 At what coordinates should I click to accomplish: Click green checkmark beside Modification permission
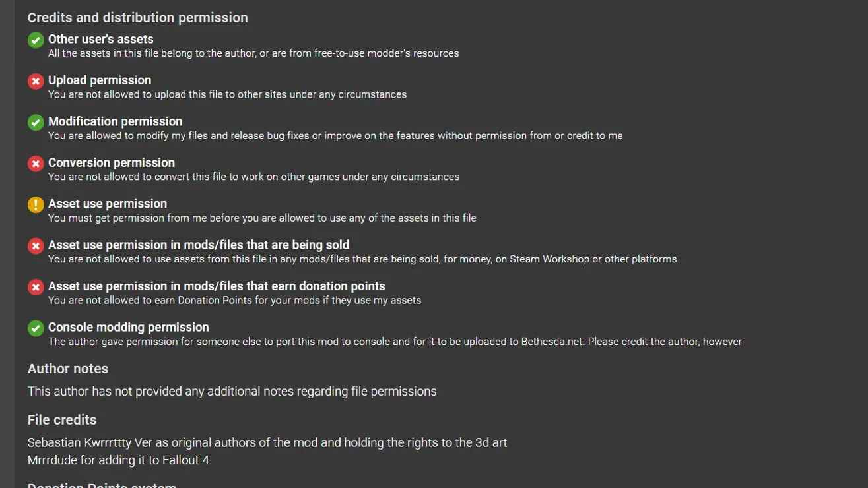click(x=36, y=123)
